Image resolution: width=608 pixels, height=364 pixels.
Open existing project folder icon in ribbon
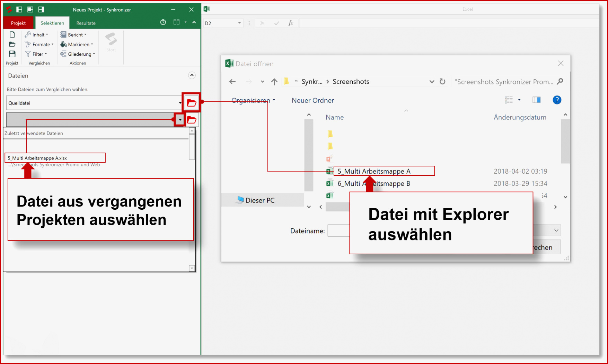(12, 44)
